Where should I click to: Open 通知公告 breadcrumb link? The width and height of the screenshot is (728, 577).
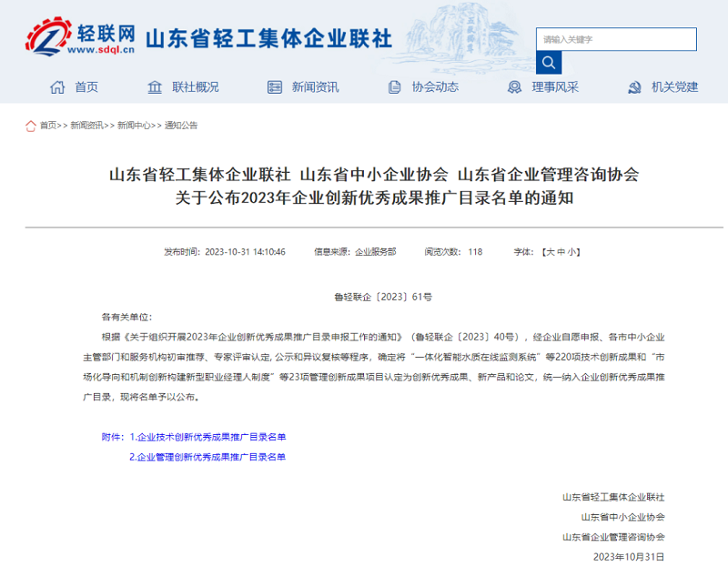[x=180, y=126]
